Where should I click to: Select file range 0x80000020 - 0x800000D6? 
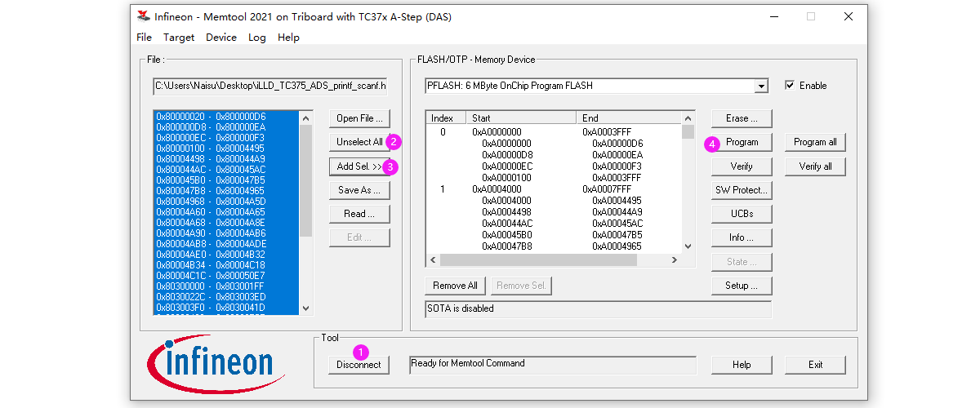226,117
